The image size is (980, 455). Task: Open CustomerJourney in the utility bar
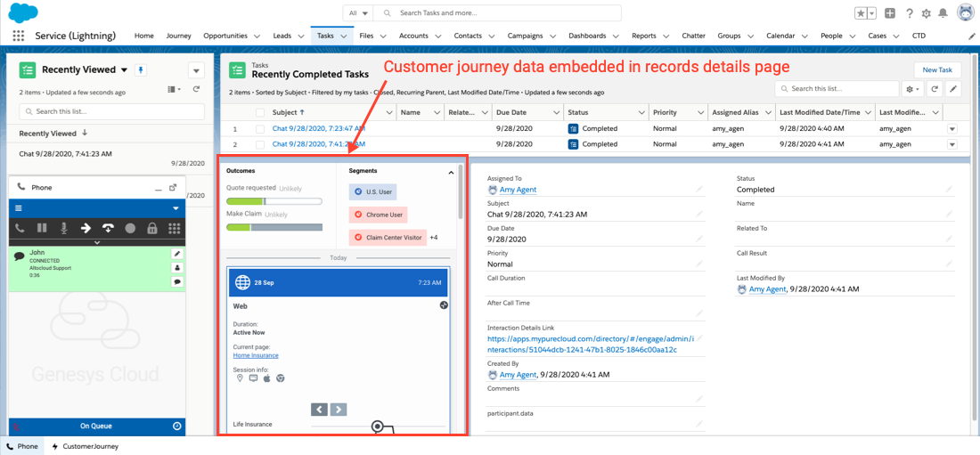(86, 446)
